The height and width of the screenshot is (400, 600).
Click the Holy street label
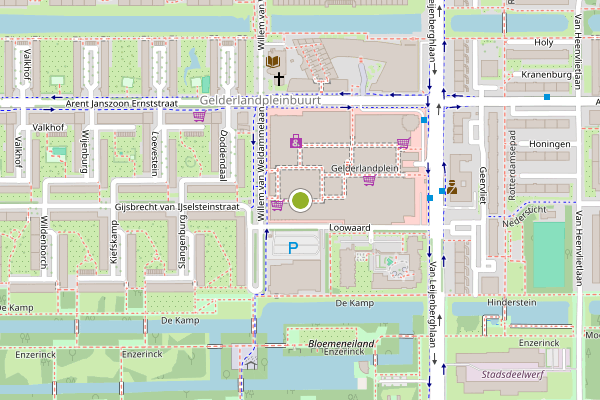pos(544,42)
